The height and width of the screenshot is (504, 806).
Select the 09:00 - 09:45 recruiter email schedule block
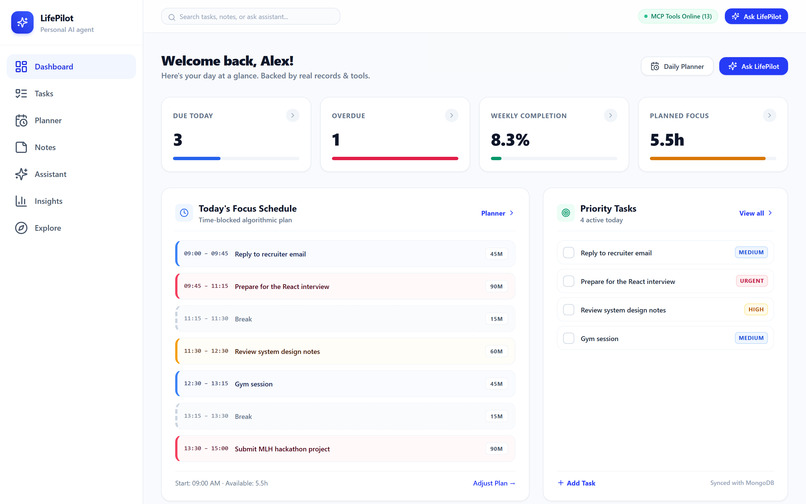[x=345, y=254]
